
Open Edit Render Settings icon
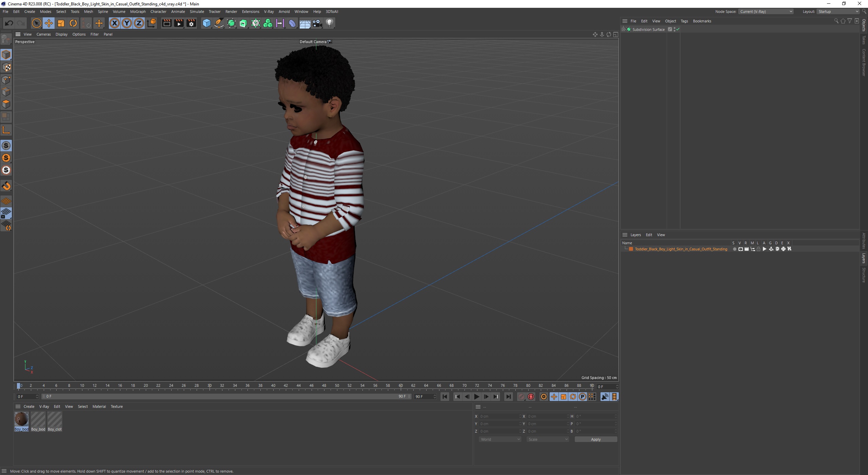(x=191, y=23)
